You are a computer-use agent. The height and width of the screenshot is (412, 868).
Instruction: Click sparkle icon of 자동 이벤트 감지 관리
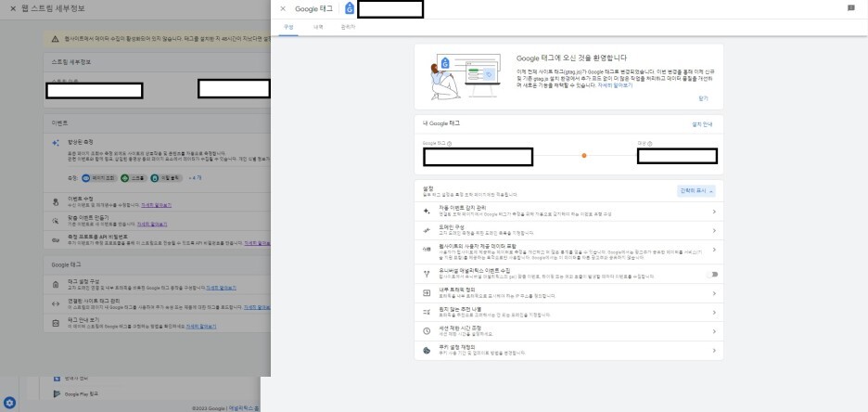click(x=427, y=211)
